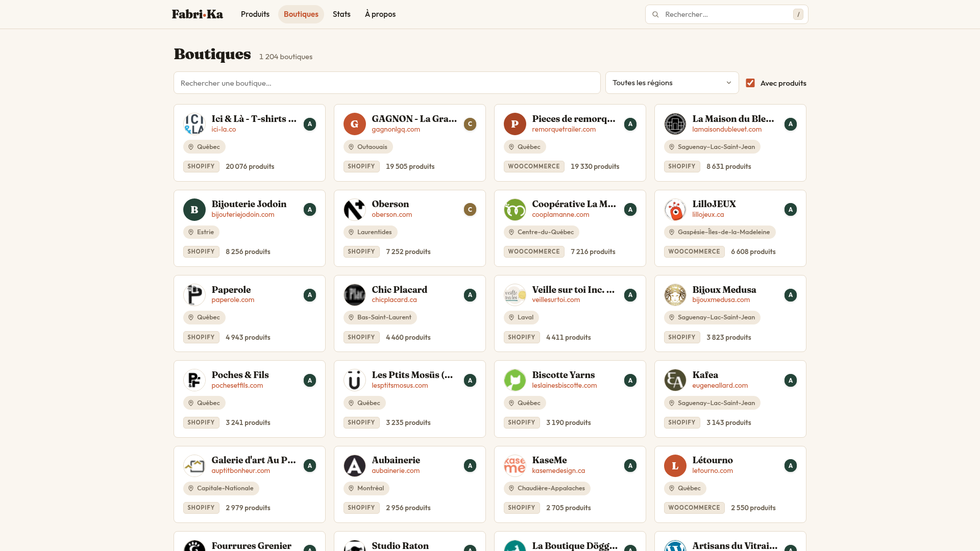Click the Chic Placard logo

tap(355, 295)
